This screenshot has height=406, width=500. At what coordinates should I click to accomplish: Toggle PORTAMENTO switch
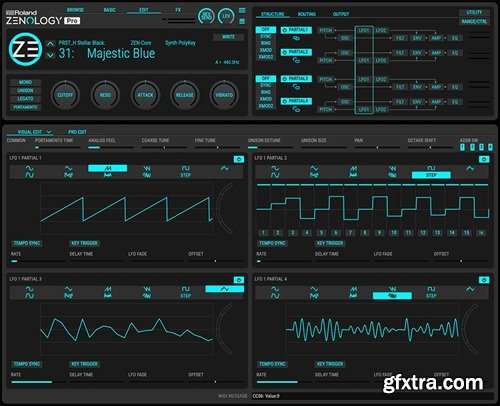(26, 107)
